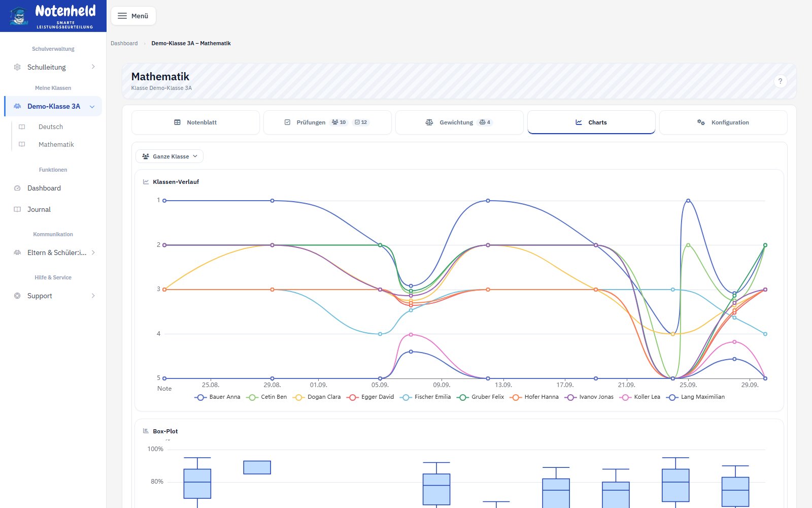Go to Dashboard via breadcrumb link
Image resolution: width=812 pixels, height=508 pixels.
[x=124, y=43]
